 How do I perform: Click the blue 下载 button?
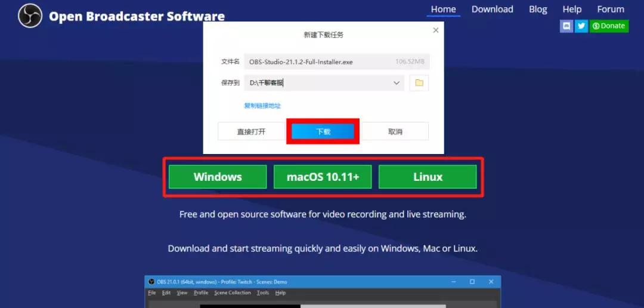323,131
